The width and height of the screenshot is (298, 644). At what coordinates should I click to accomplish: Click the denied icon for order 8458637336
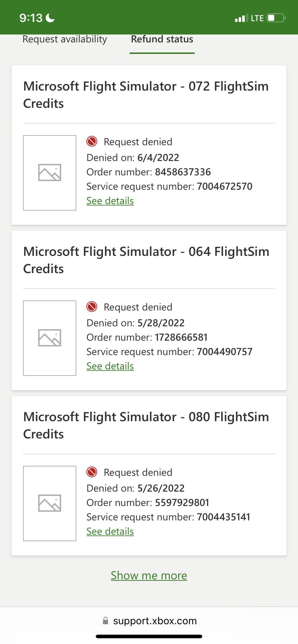(92, 142)
